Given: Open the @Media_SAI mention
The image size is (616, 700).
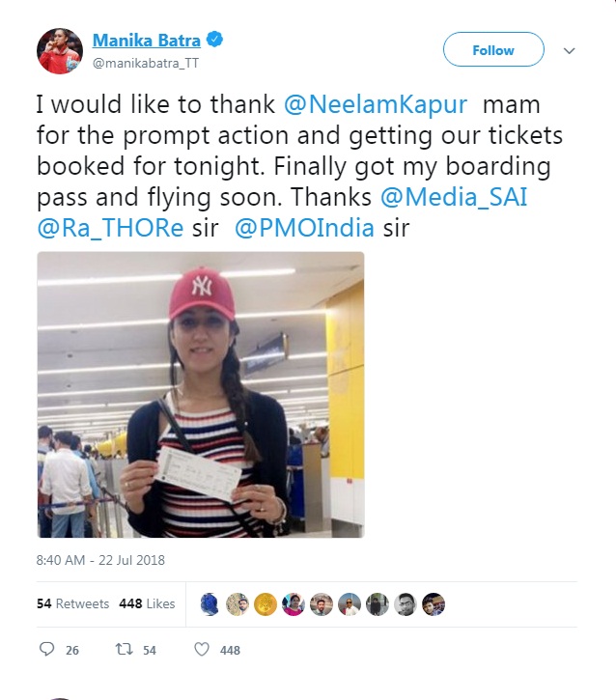Looking at the screenshot, I should coord(454,197).
